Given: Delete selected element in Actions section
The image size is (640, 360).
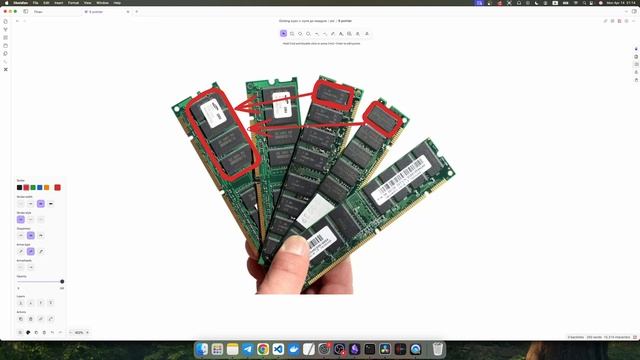Looking at the screenshot, I should click(x=31, y=319).
